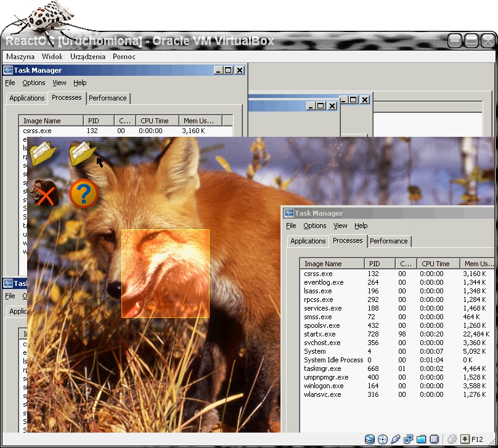
Task: Sort by CPU Time in top-left Task Manager
Action: point(157,121)
